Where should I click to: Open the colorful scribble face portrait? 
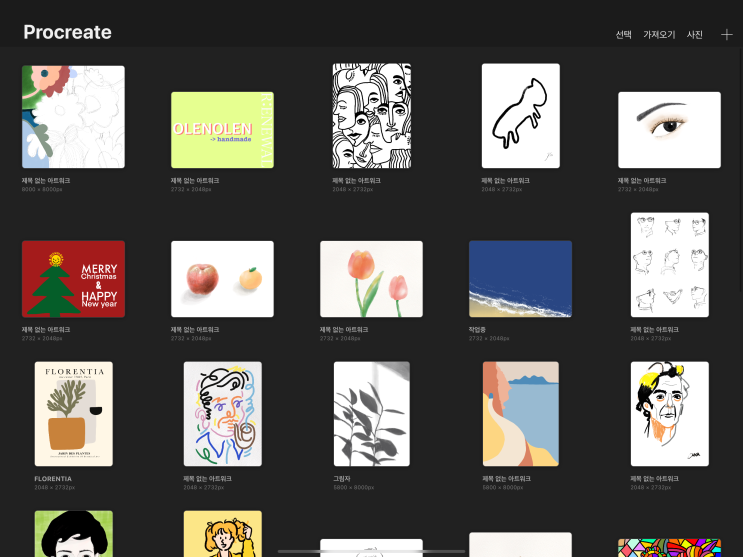click(x=223, y=414)
